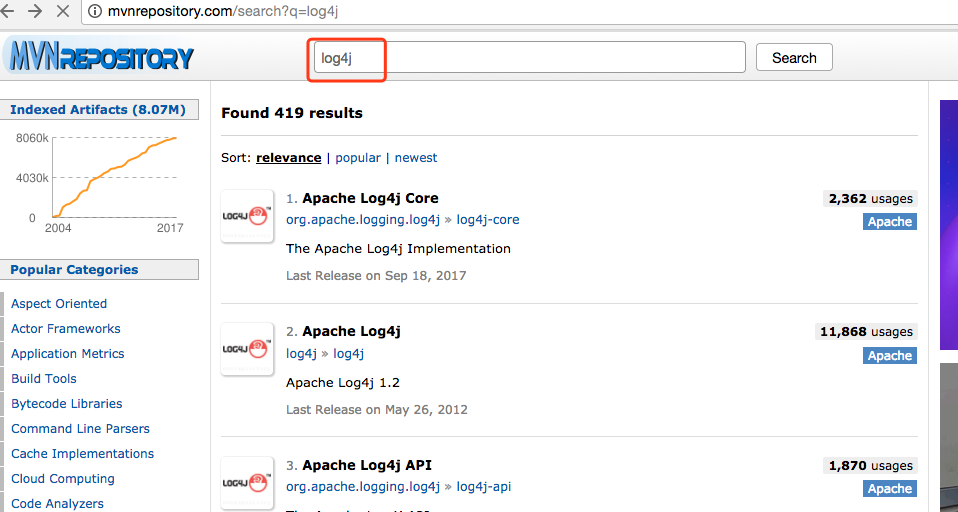Open org.apache.logging.log4j group of first result
This screenshot has height=512, width=958.
363,220
